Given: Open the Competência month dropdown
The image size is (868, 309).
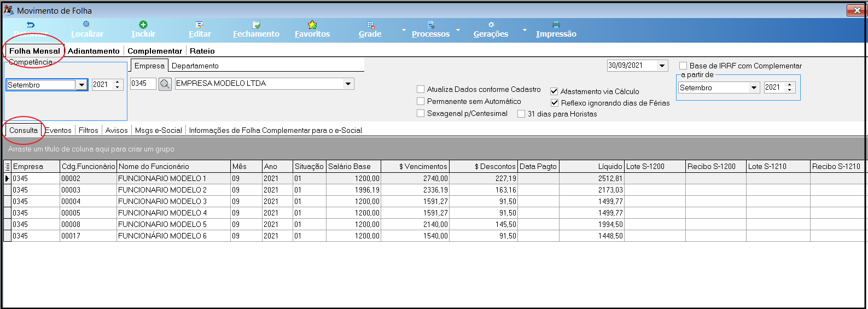Looking at the screenshot, I should pos(82,85).
